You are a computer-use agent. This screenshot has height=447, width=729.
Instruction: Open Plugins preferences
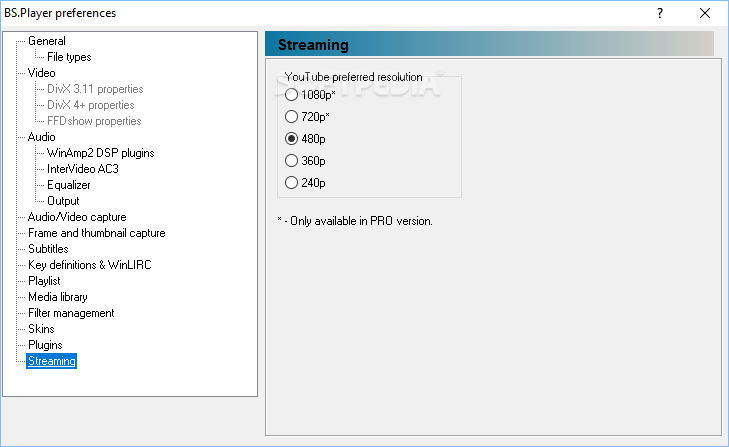click(45, 345)
